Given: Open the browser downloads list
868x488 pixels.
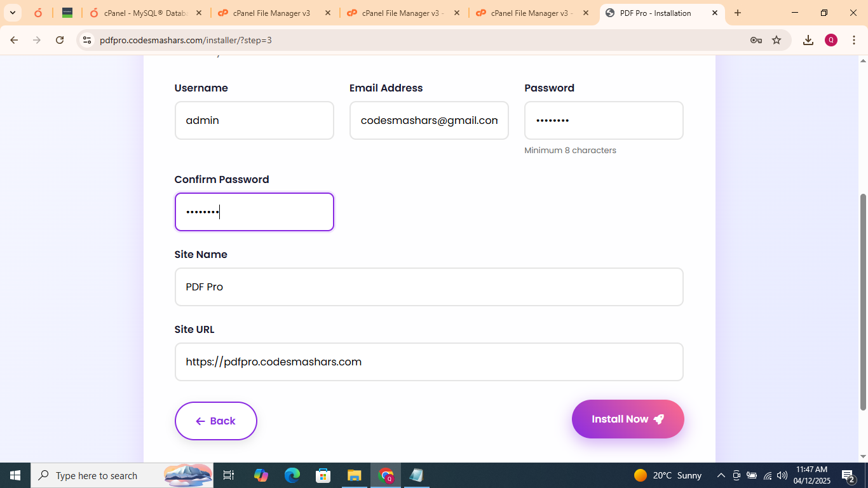Looking at the screenshot, I should 808,40.
